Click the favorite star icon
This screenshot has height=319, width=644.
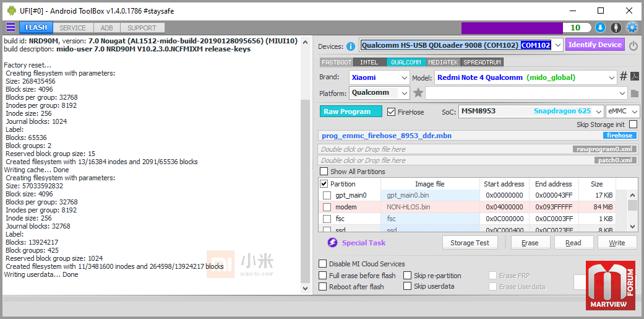click(418, 93)
